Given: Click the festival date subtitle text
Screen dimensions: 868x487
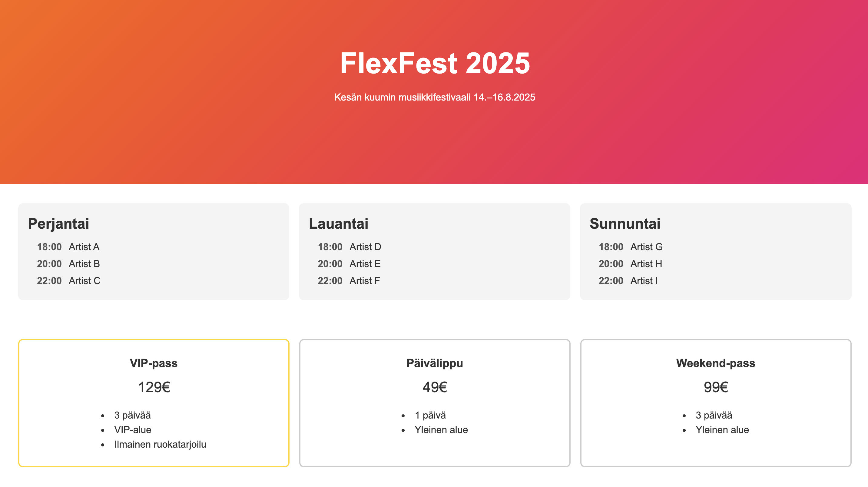Looking at the screenshot, I should 435,97.
